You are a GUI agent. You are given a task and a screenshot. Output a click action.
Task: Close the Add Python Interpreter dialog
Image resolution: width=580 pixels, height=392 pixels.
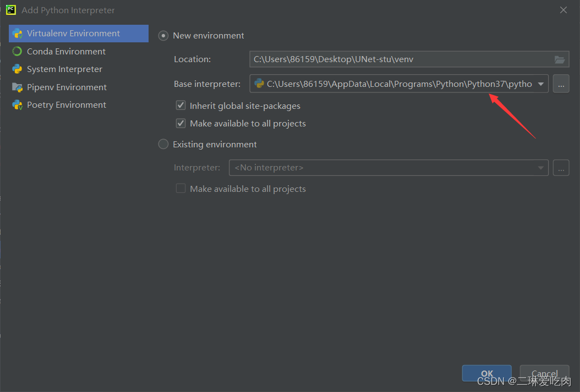pyautogui.click(x=563, y=10)
